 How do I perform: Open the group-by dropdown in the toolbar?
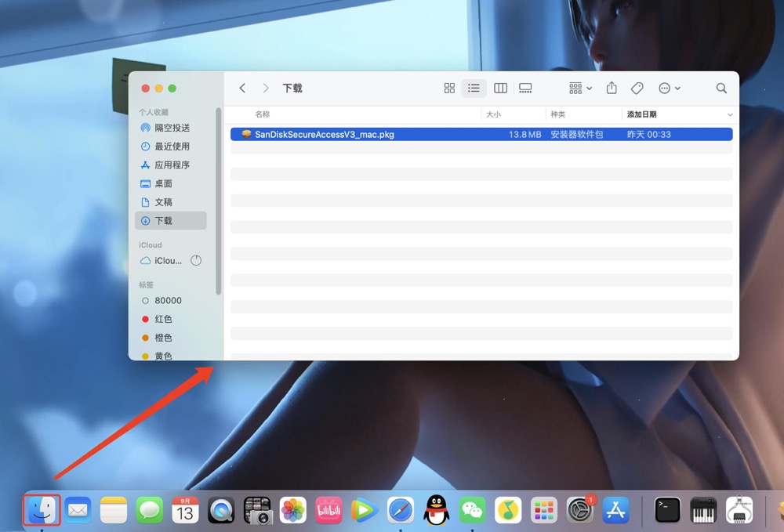point(580,89)
